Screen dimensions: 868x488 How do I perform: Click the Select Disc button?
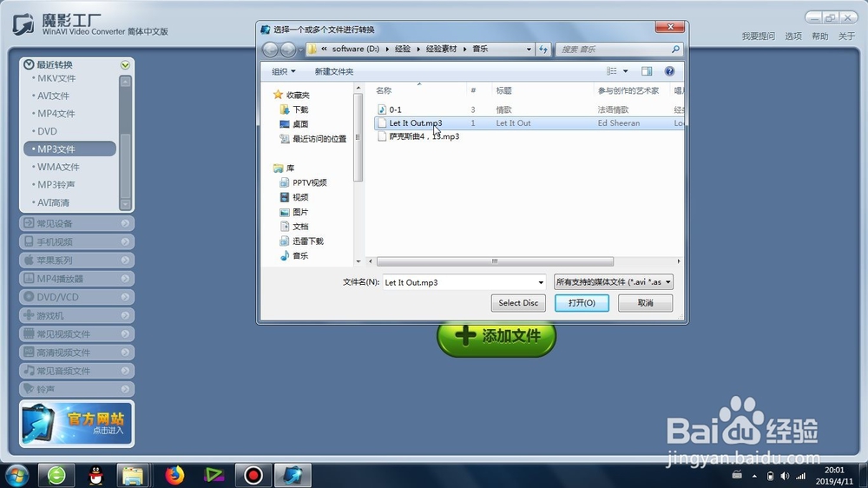click(x=518, y=303)
